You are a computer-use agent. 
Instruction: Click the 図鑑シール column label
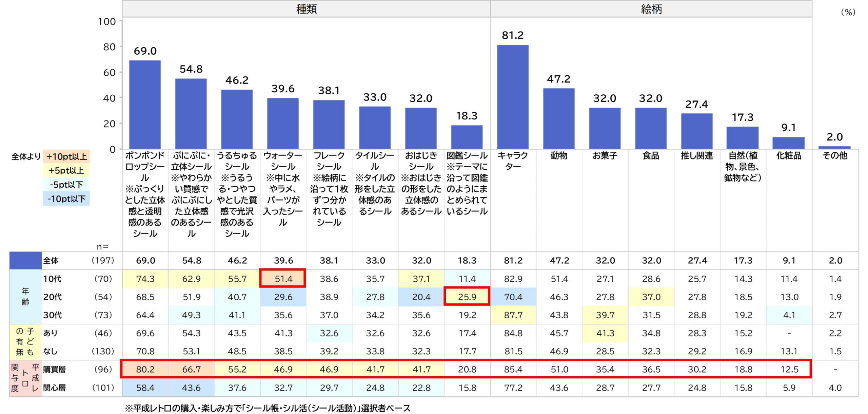click(467, 183)
